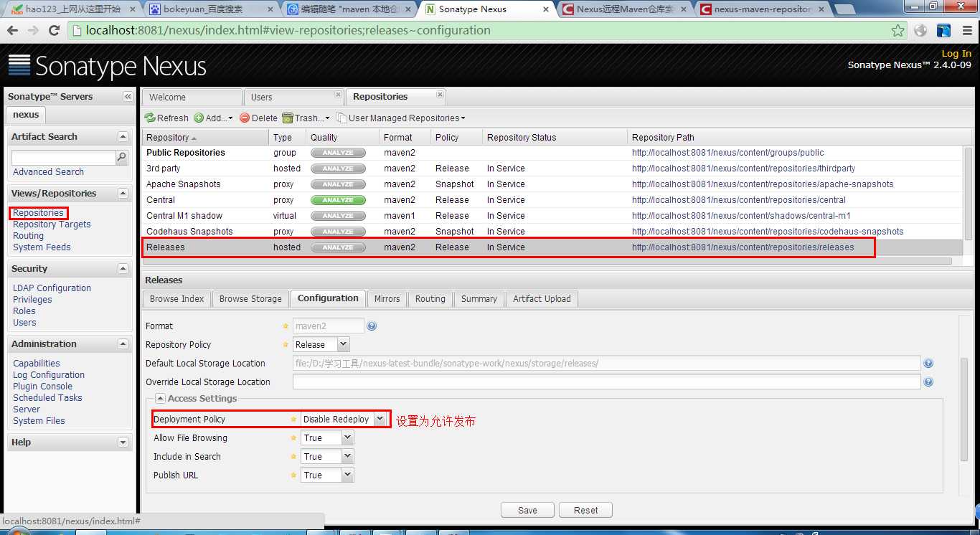Collapse the Administration section
980x535 pixels.
[123, 344]
